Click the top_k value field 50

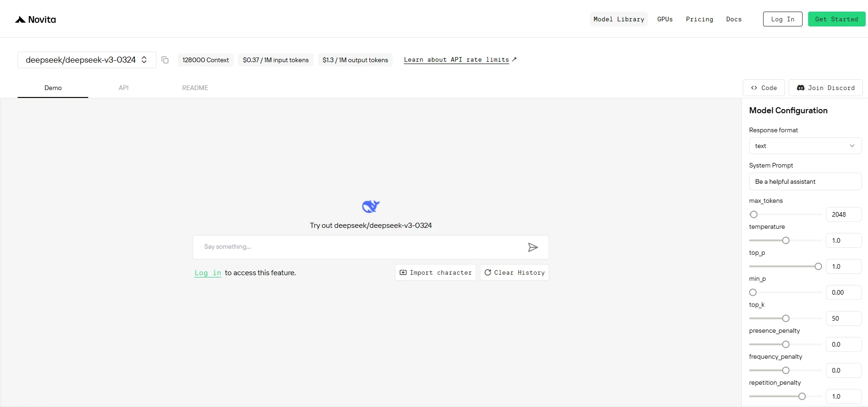(x=844, y=318)
